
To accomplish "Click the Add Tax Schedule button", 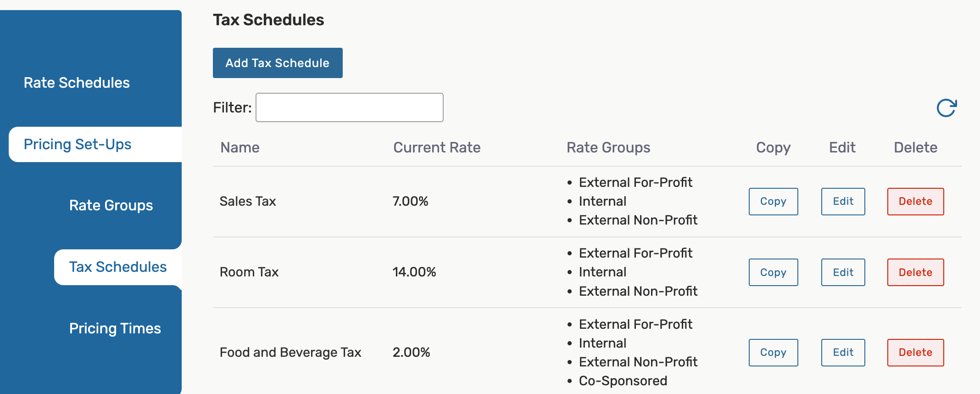I will [278, 63].
